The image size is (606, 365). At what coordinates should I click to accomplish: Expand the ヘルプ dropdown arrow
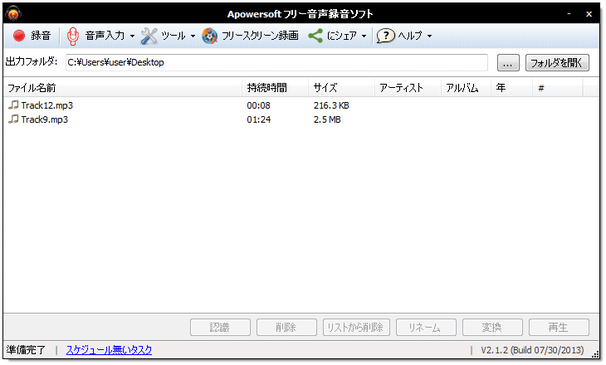pyautogui.click(x=429, y=36)
